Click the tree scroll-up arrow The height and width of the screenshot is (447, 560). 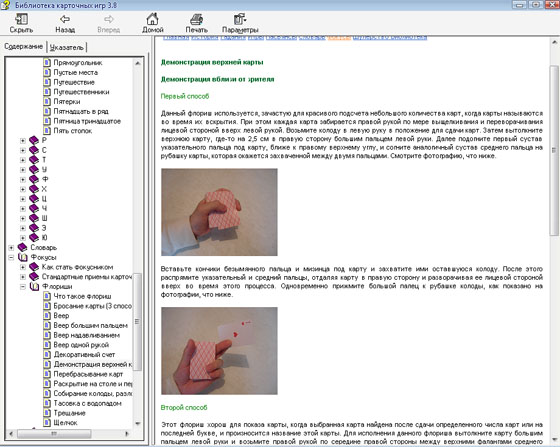point(138,63)
